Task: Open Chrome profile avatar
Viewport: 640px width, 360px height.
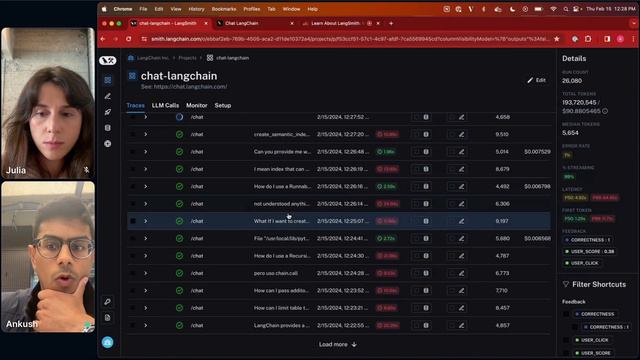Action: (x=620, y=39)
